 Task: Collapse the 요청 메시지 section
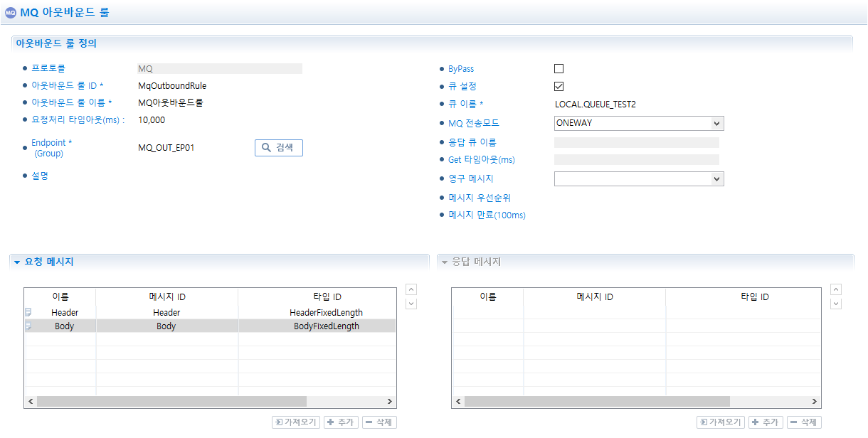pyautogui.click(x=16, y=262)
